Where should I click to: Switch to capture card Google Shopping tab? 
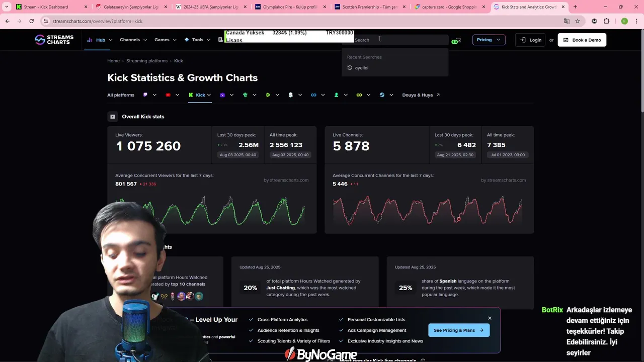tap(449, 7)
